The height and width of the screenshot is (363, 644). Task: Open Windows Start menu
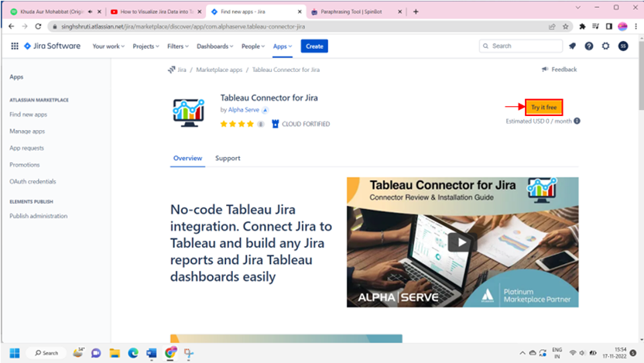tap(15, 353)
